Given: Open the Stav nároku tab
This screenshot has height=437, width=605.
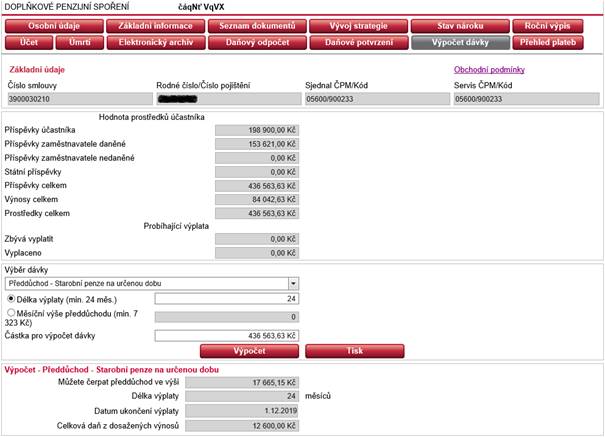Looking at the screenshot, I should click(x=458, y=26).
